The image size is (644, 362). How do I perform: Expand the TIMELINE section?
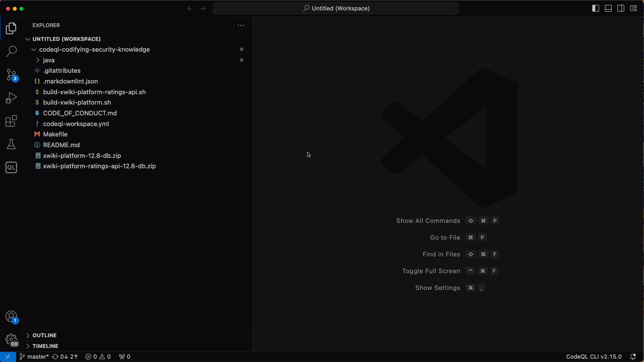[x=45, y=346]
